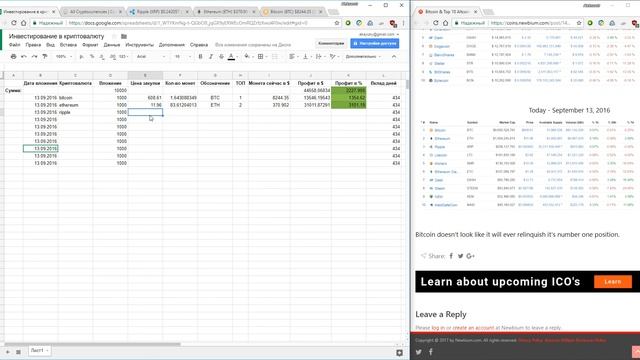This screenshot has width=640, height=360.
Task: Open the Формат menu
Action: tap(90, 44)
